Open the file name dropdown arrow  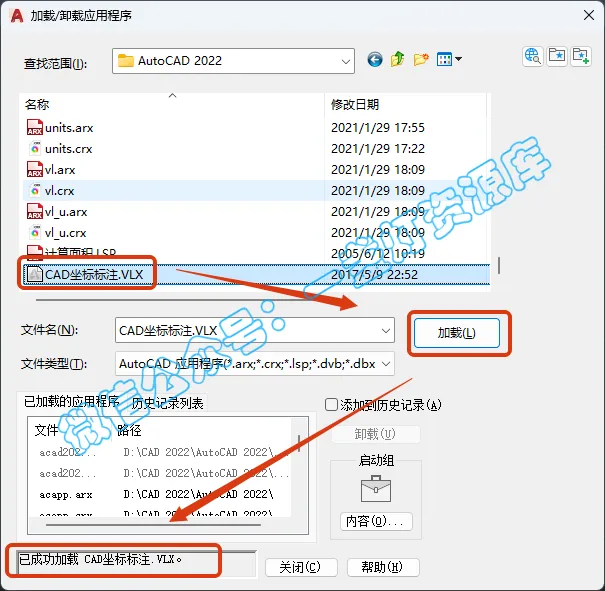[x=385, y=331]
